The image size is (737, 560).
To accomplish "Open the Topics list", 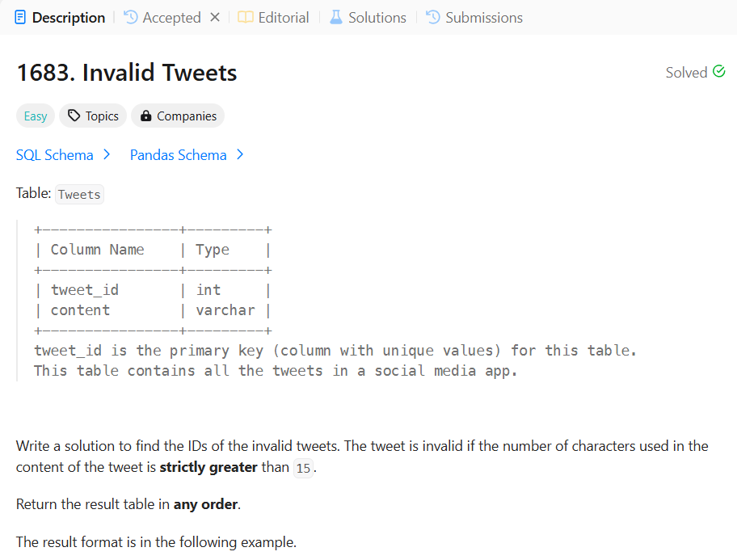I will point(92,116).
